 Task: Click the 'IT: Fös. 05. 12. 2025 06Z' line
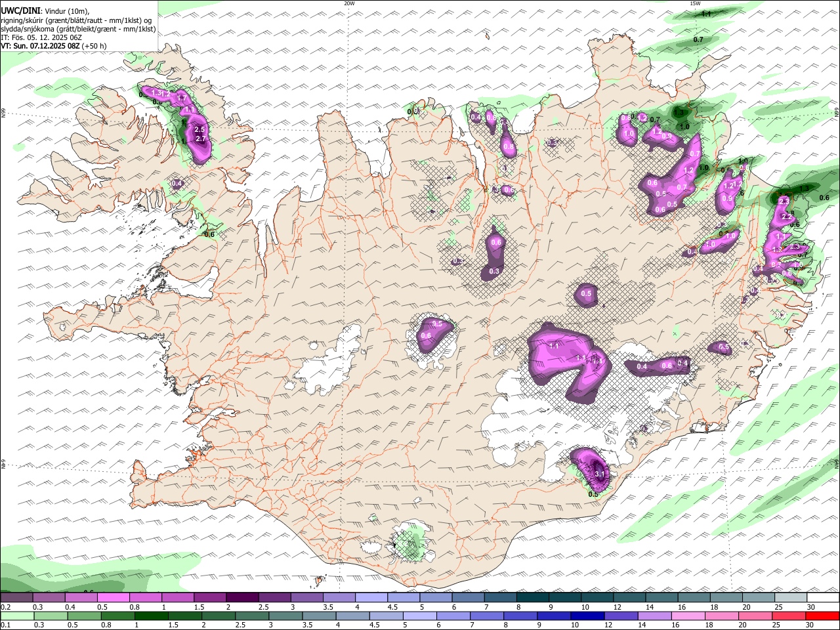pos(41,37)
